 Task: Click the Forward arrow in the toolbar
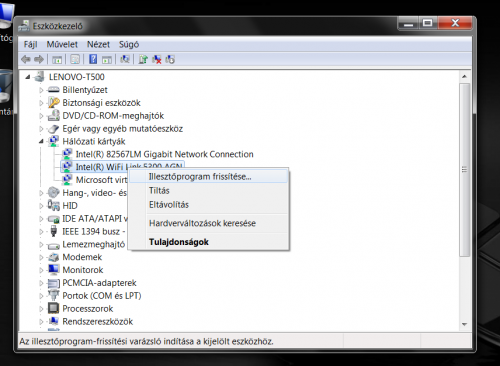pyautogui.click(x=39, y=59)
